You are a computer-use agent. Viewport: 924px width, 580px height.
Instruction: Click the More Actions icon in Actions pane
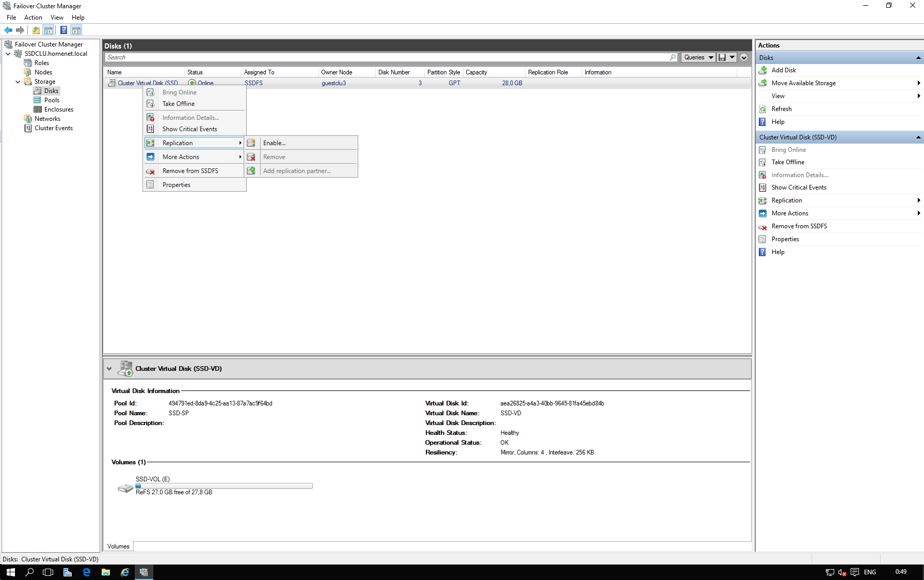pyautogui.click(x=762, y=213)
